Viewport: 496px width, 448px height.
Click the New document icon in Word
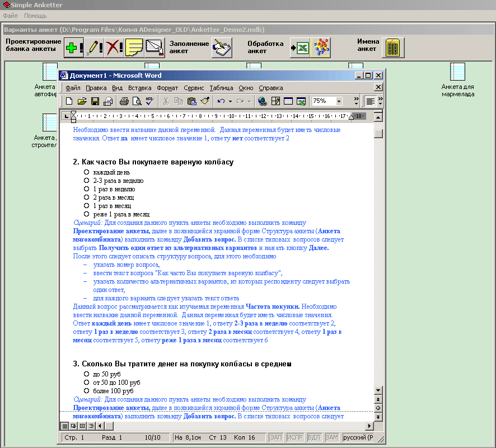(x=69, y=101)
